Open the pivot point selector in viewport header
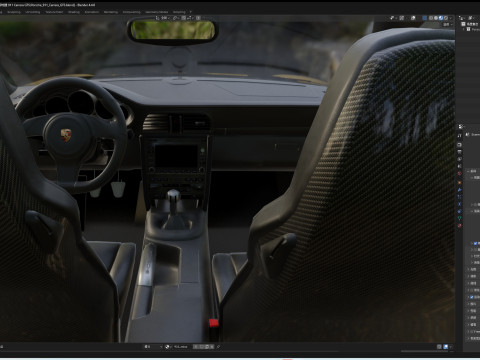Image resolution: width=480 pixels, height=360 pixels. [x=176, y=18]
